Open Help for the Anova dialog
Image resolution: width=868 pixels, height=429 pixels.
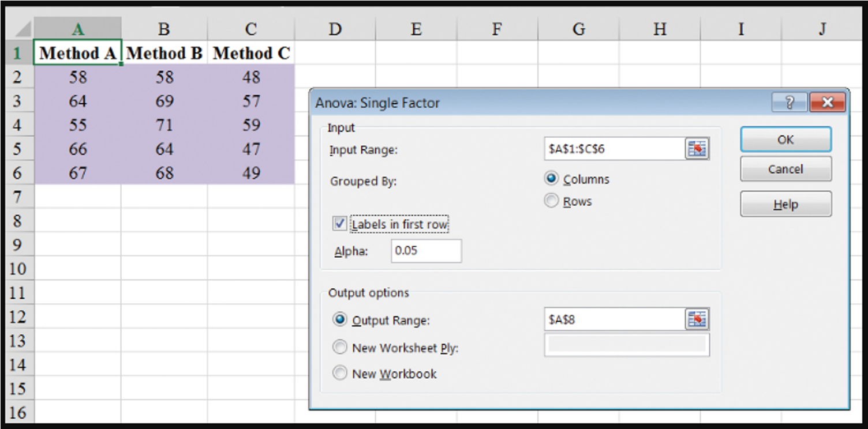(785, 204)
